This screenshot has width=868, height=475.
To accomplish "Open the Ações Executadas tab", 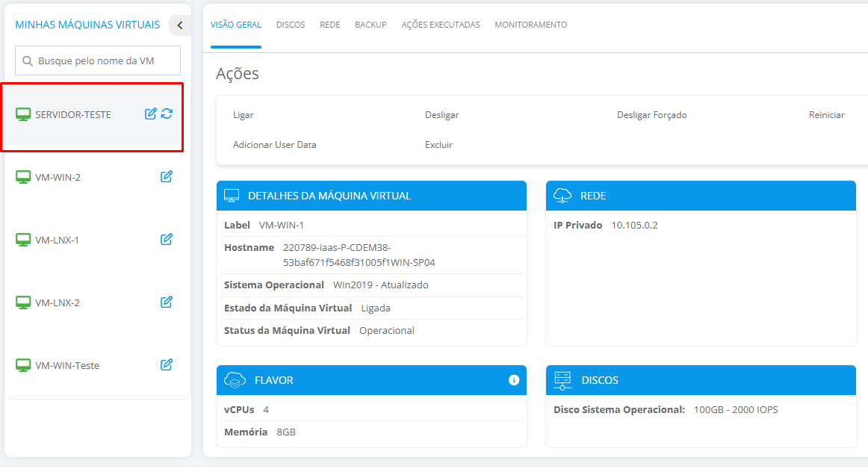I will pyautogui.click(x=441, y=25).
